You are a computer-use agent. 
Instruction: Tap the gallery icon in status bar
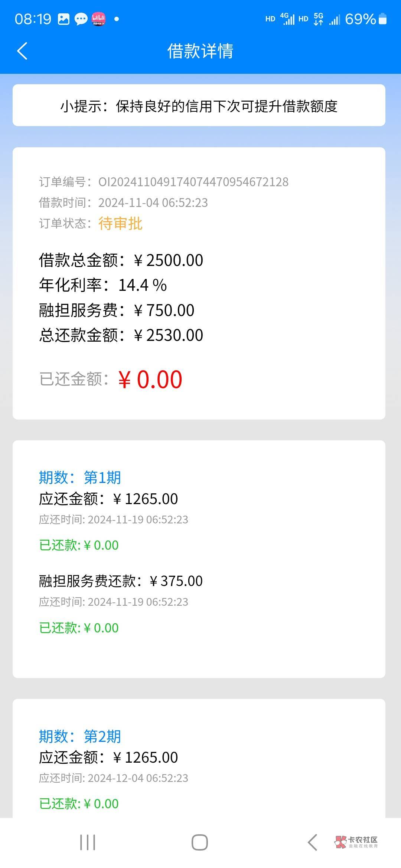tap(63, 19)
